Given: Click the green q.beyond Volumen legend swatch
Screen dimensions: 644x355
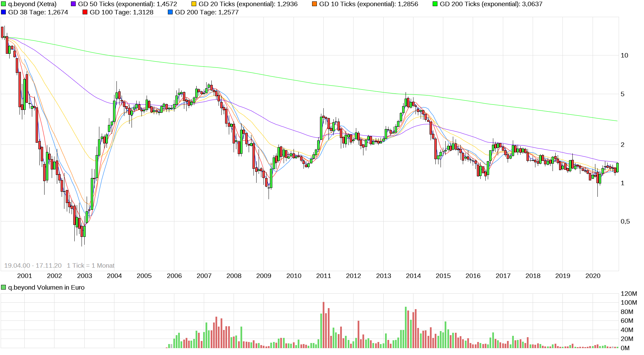Looking at the screenshot, I should 3,288.
